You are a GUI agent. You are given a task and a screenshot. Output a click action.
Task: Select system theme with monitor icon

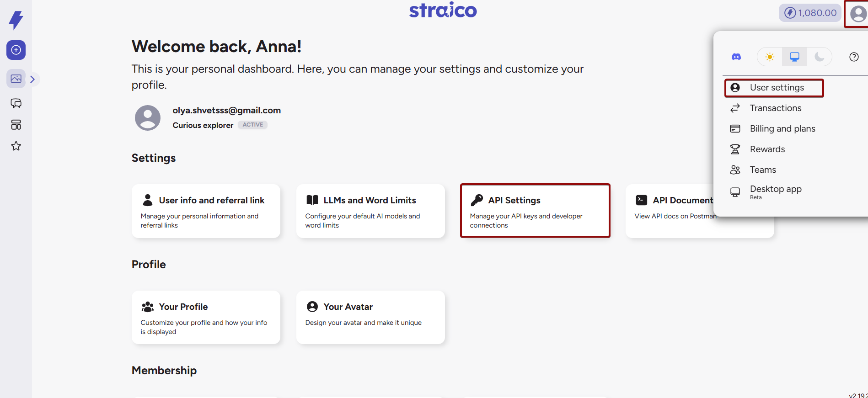(x=794, y=57)
